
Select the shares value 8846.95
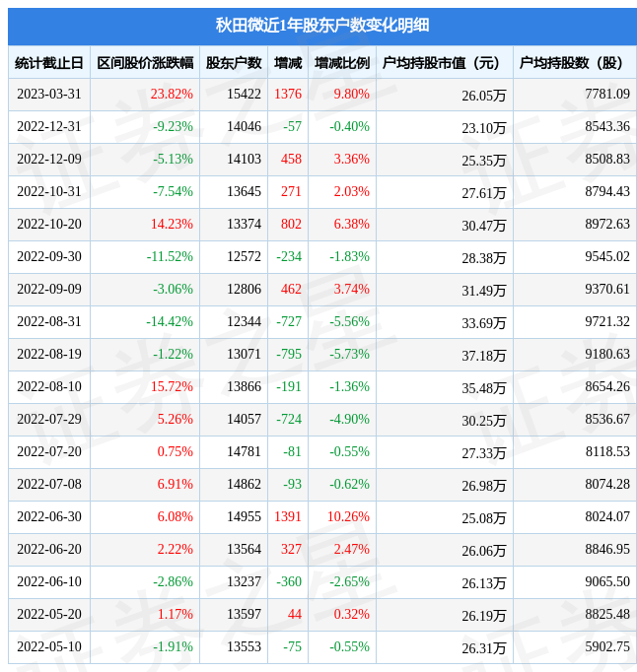607,550
